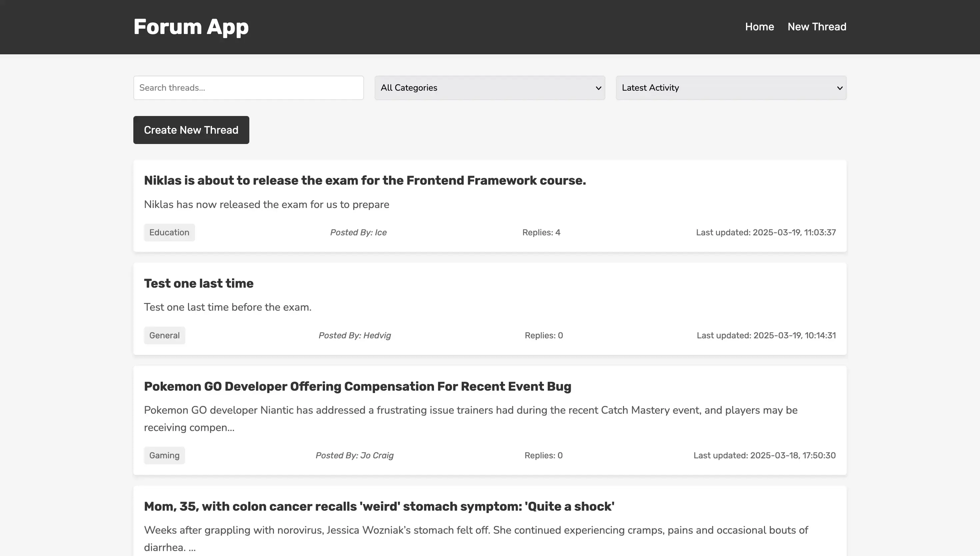Open the All Categories dropdown
This screenshot has height=556, width=980.
(489, 87)
